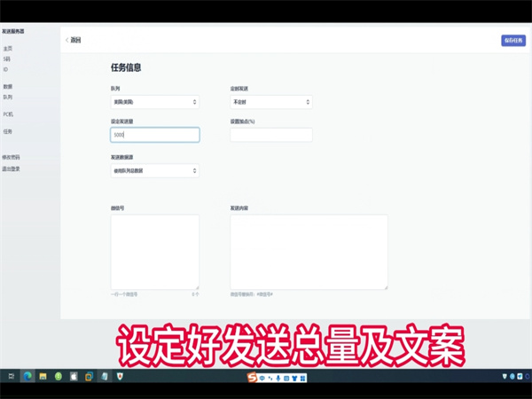
Task: Open the 定时发送 dropdown
Action: (270, 102)
